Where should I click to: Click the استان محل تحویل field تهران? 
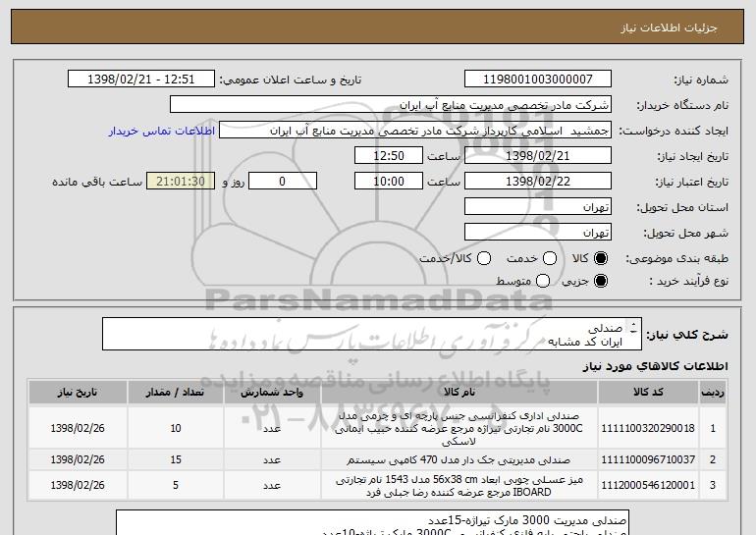[538, 207]
